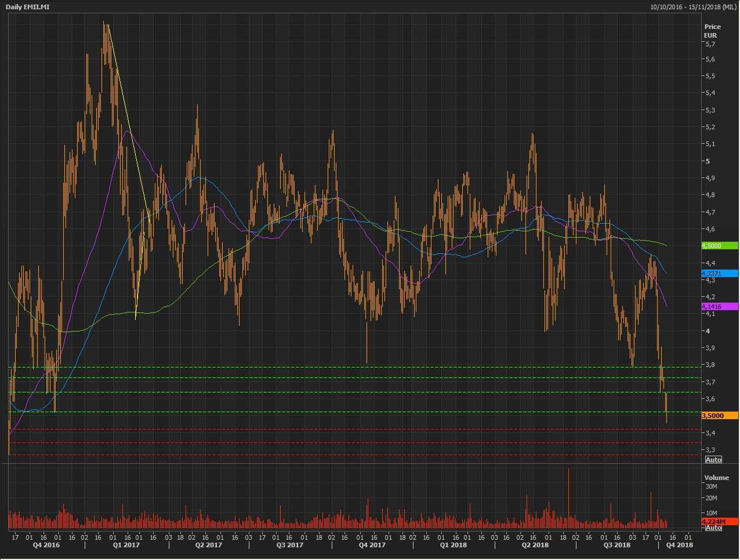740x560 pixels.
Task: Click Q3 2018 on the time axis
Action: tap(616, 545)
